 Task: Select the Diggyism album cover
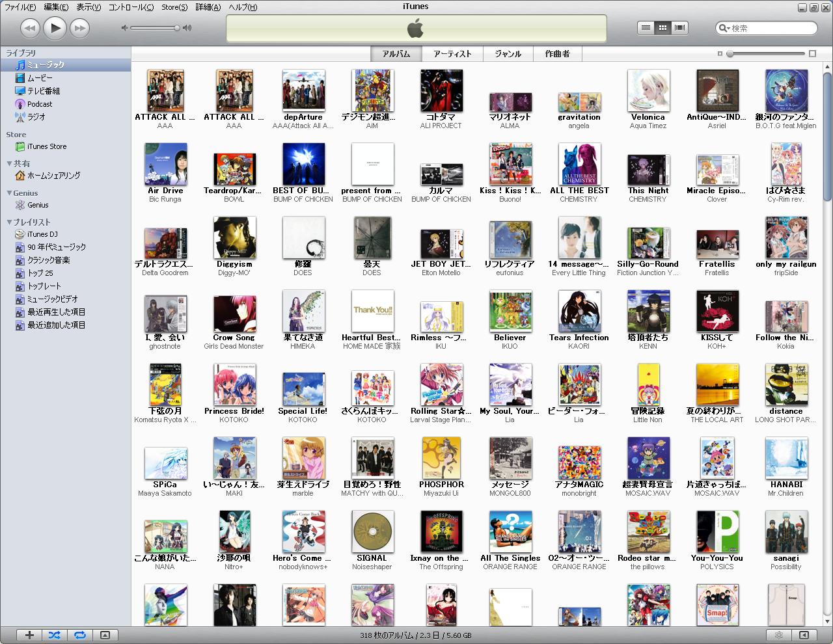click(234, 238)
